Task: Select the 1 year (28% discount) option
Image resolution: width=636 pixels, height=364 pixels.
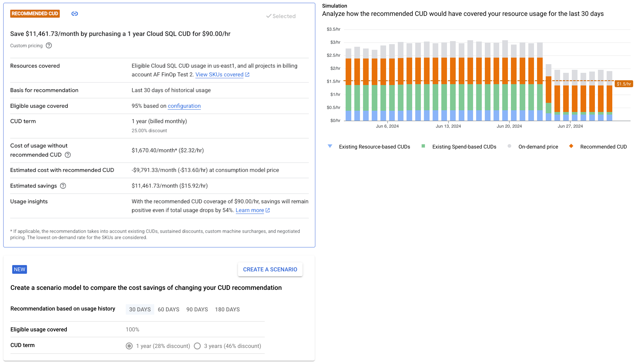Action: pos(129,346)
